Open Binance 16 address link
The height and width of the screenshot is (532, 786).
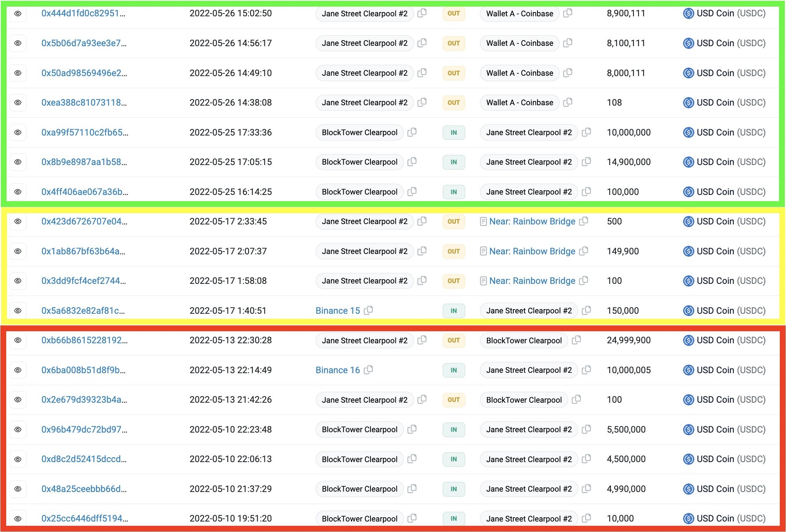(338, 370)
